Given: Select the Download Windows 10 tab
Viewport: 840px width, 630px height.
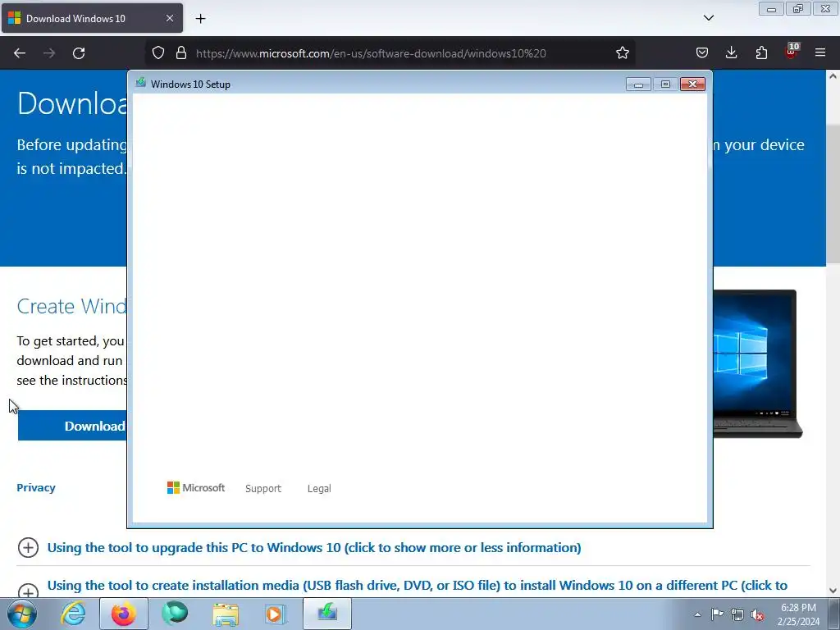Looking at the screenshot, I should pos(92,18).
